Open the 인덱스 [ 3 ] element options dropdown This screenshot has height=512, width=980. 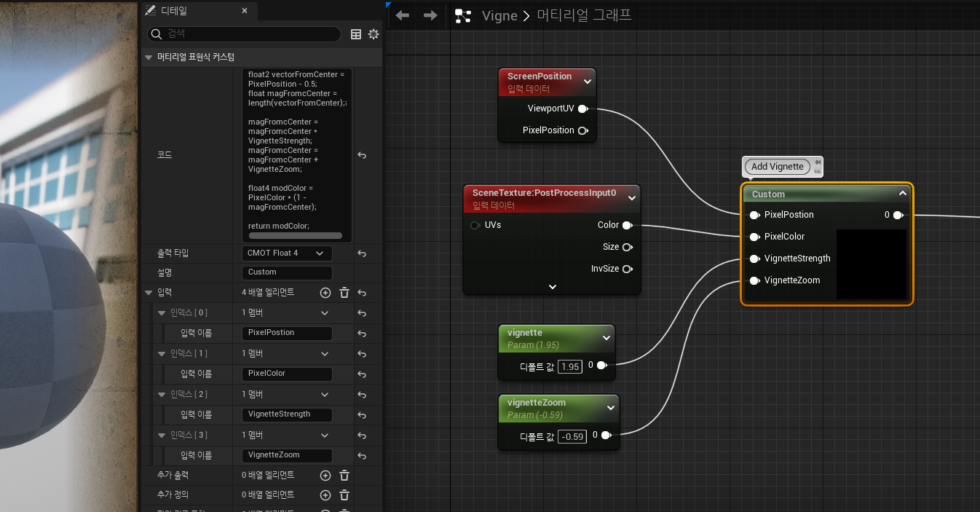[x=325, y=436]
